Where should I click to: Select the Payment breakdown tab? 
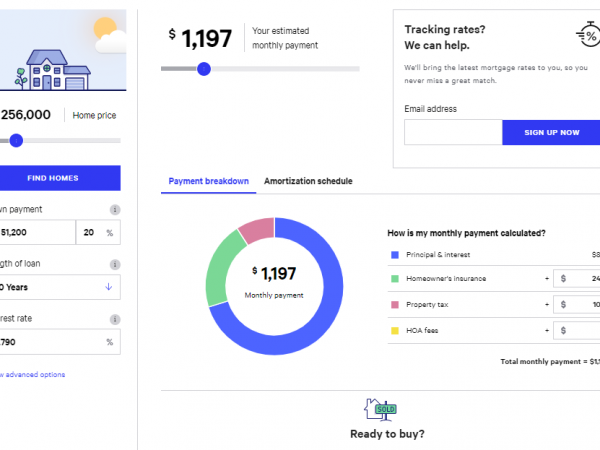(x=208, y=181)
